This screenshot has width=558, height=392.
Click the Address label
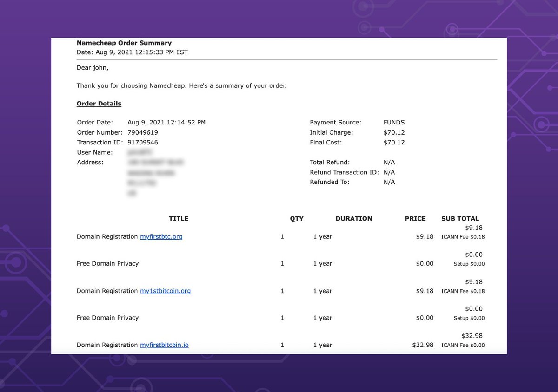pos(90,163)
